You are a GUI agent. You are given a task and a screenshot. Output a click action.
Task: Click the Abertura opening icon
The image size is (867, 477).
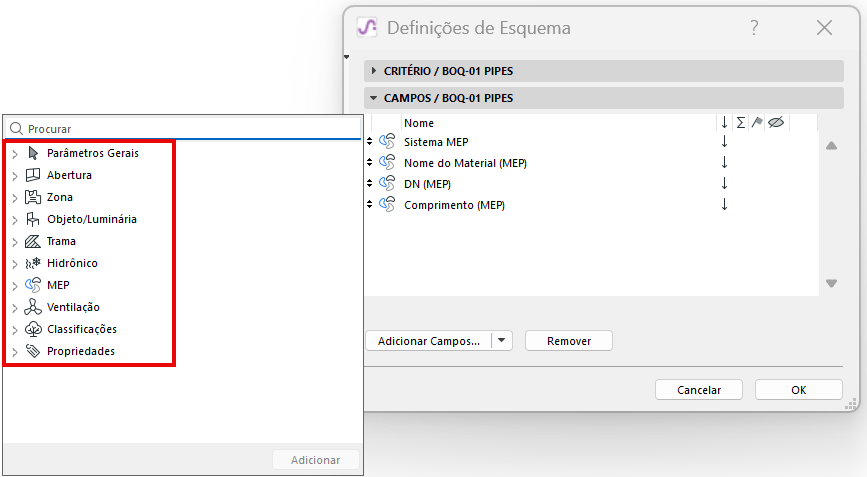tap(33, 175)
